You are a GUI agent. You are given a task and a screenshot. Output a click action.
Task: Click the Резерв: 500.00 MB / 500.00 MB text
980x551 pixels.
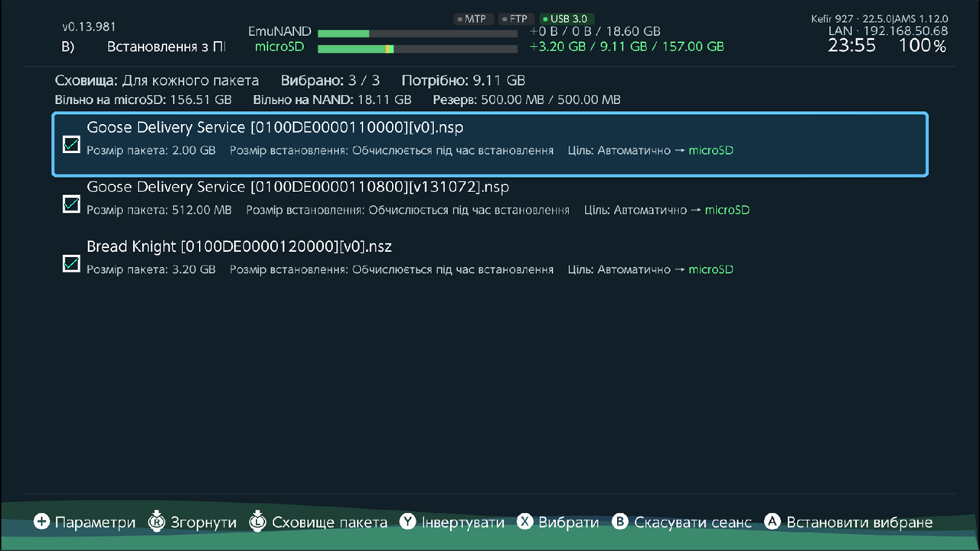pos(527,99)
